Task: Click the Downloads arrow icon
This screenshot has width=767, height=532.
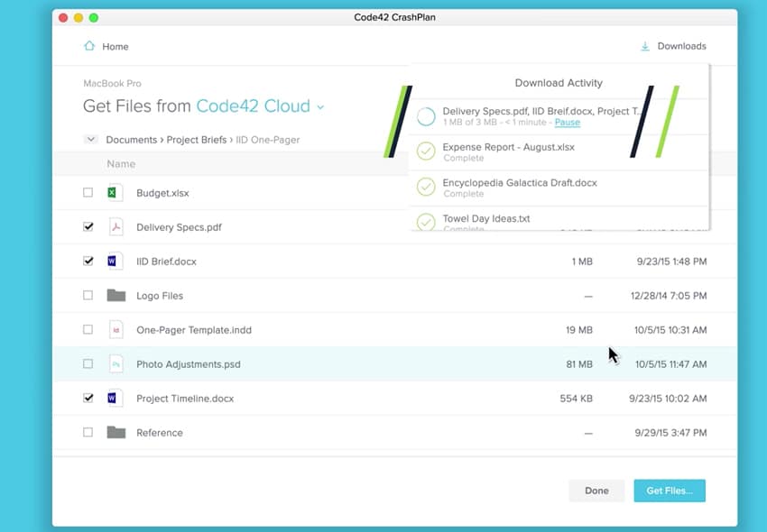Action: pyautogui.click(x=645, y=46)
